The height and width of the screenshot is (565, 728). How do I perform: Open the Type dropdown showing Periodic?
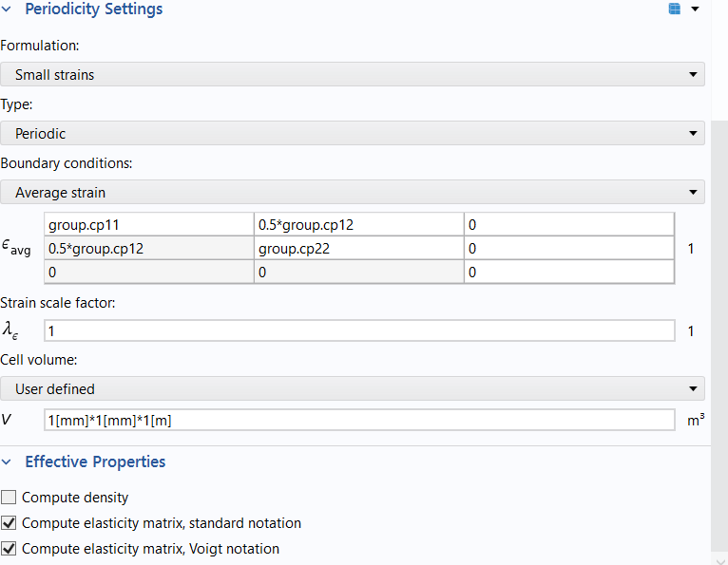353,134
